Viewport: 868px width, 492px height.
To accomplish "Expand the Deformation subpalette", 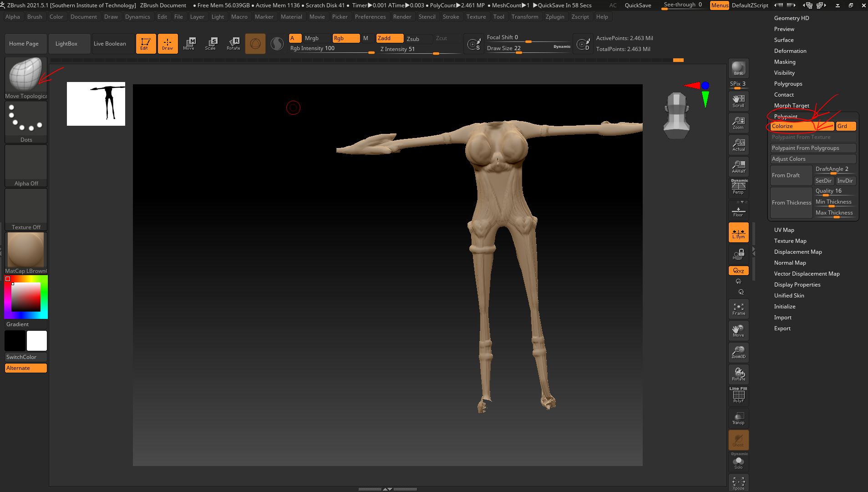I will tap(790, 51).
